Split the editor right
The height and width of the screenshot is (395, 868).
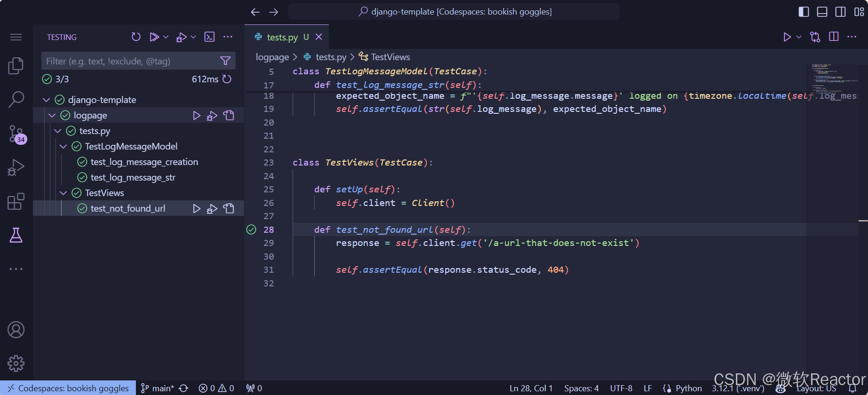(x=834, y=37)
